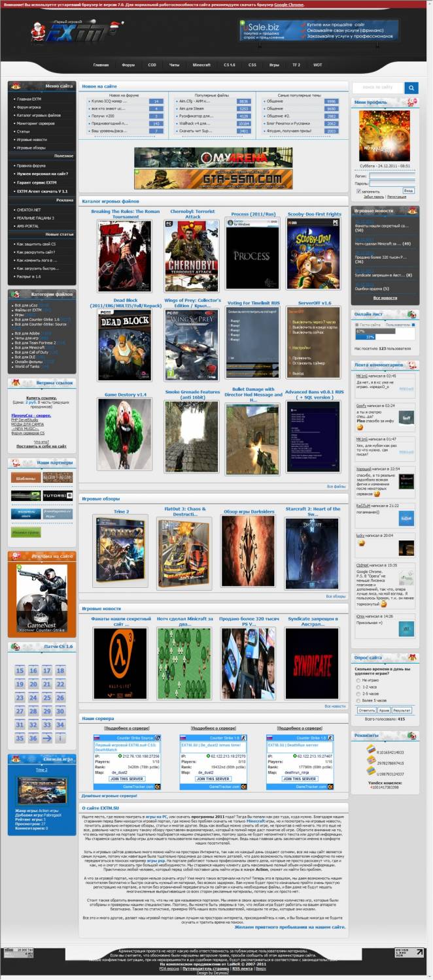433x980 pixels.
Task: Click the Пароль input field
Action: click(392, 184)
